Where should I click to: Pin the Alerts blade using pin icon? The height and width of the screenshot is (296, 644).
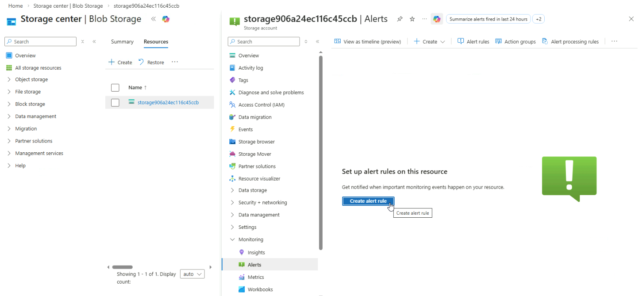pos(400,19)
